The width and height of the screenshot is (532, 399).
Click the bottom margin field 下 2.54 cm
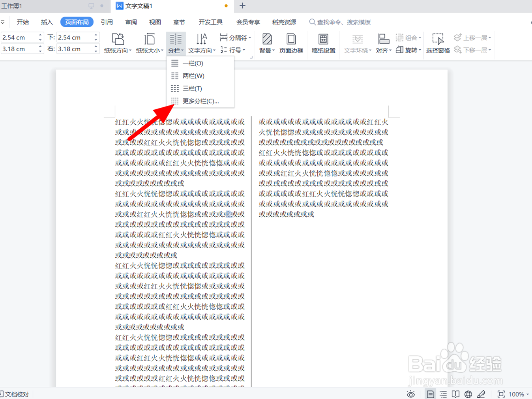point(75,37)
